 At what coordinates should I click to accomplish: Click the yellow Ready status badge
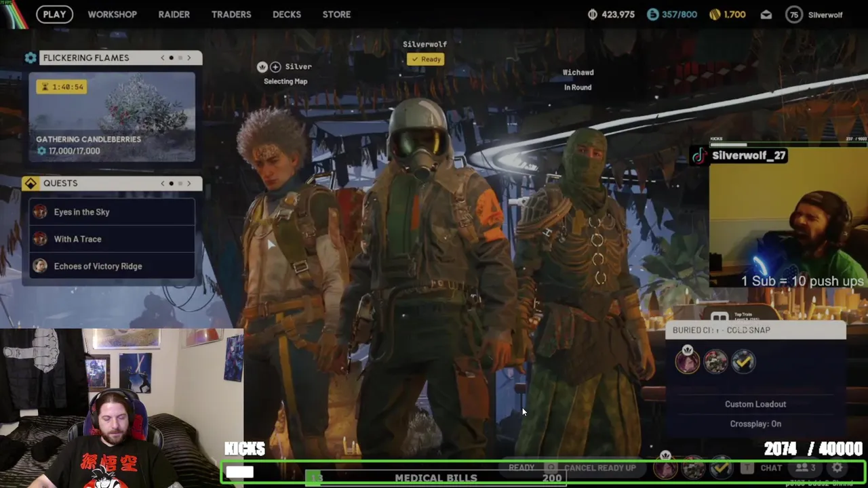click(x=425, y=59)
